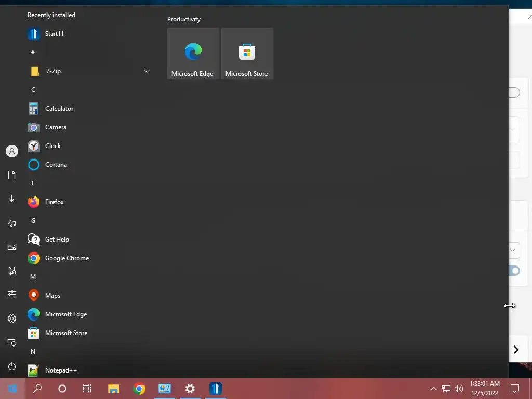Open Settings gear in Start sidebar
The height and width of the screenshot is (399, 532).
tap(12, 318)
